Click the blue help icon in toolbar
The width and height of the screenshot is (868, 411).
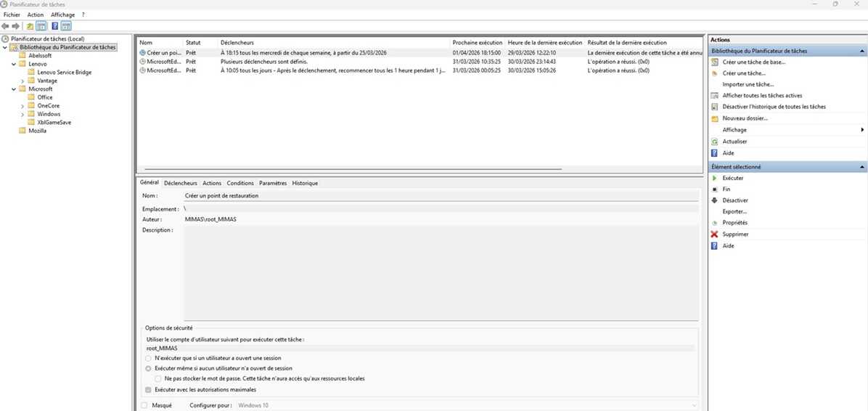click(x=54, y=26)
